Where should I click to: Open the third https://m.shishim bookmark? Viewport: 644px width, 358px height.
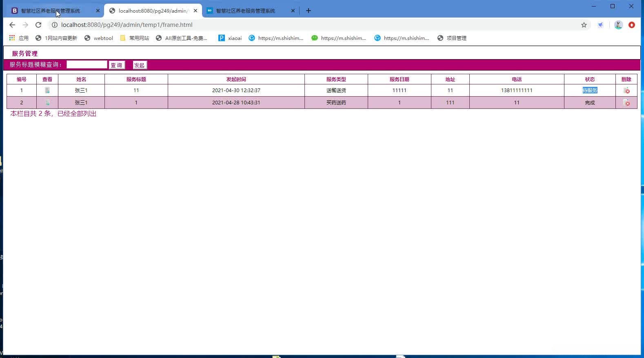(x=402, y=38)
